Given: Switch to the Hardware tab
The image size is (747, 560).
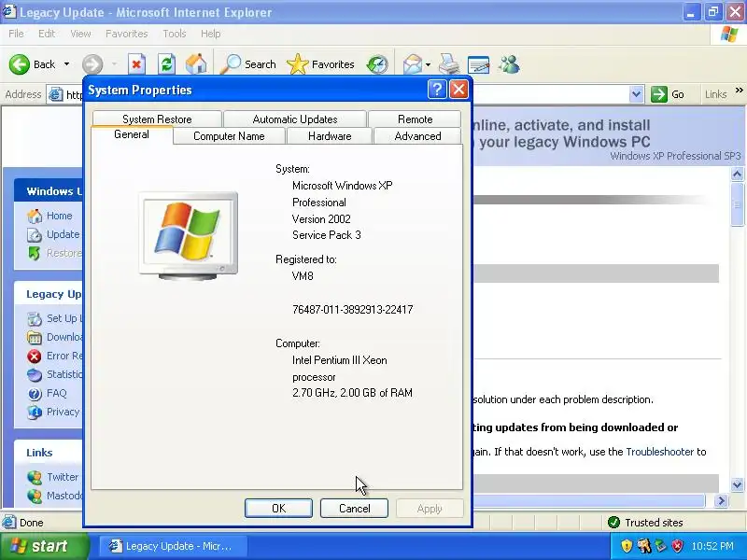Looking at the screenshot, I should click(x=330, y=136).
